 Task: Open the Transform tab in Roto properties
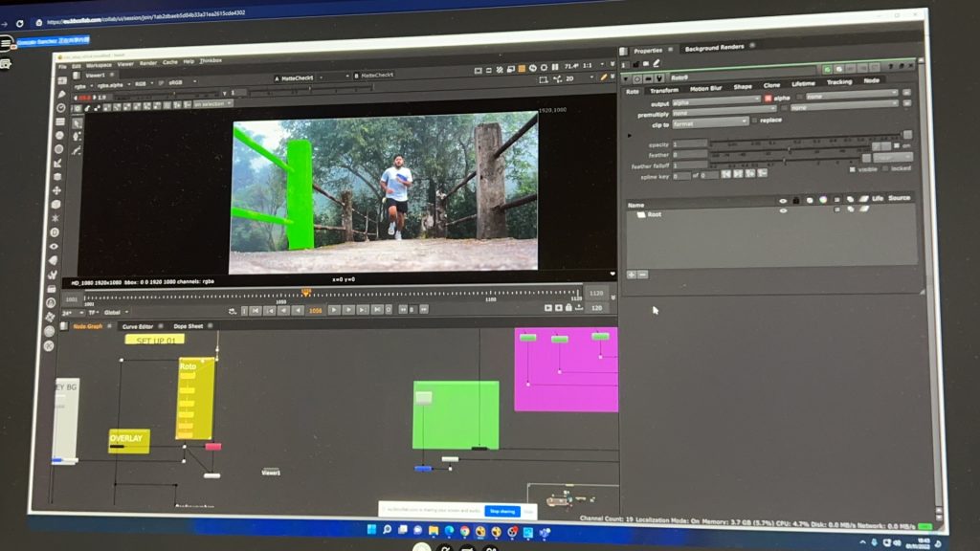pos(664,91)
